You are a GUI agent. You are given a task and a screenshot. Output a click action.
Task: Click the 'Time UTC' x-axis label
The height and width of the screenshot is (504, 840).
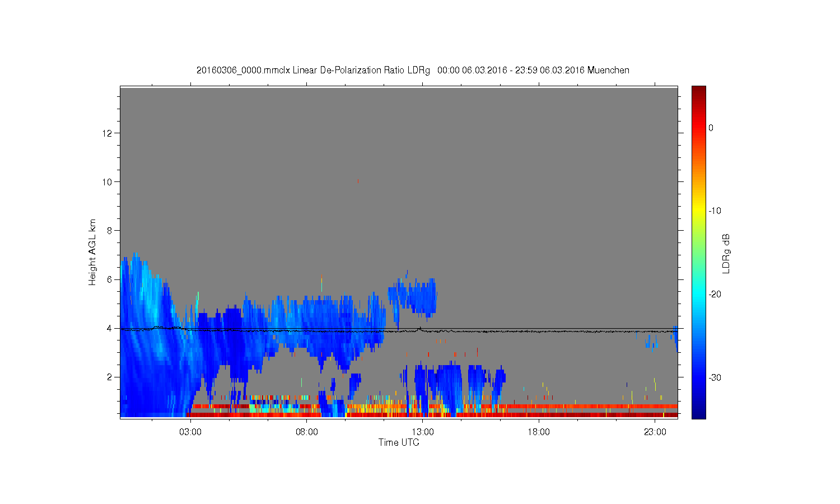399,442
